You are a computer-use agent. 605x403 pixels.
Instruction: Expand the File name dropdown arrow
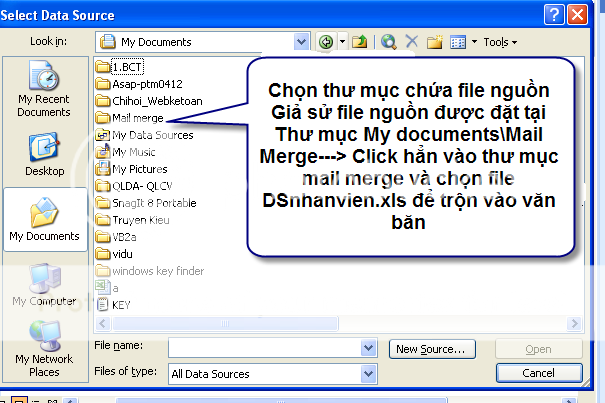coord(368,348)
